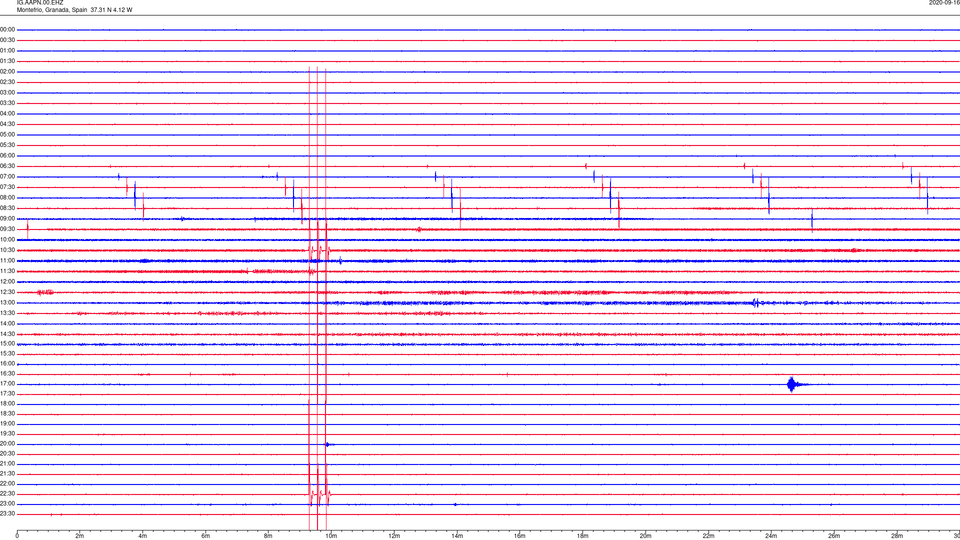Select the '08:30' trace time label

point(7,208)
